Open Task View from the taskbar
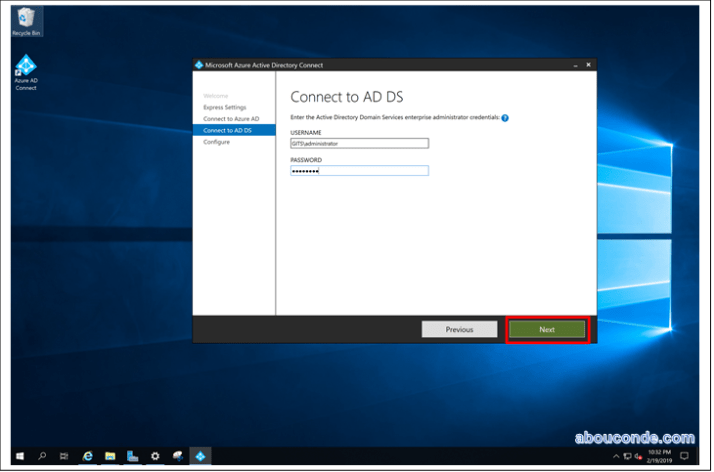Screen dimensions: 714x472 [x=64, y=456]
